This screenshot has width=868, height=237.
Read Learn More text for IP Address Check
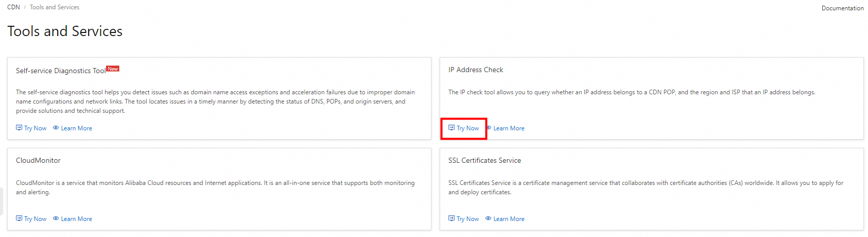pyautogui.click(x=509, y=128)
